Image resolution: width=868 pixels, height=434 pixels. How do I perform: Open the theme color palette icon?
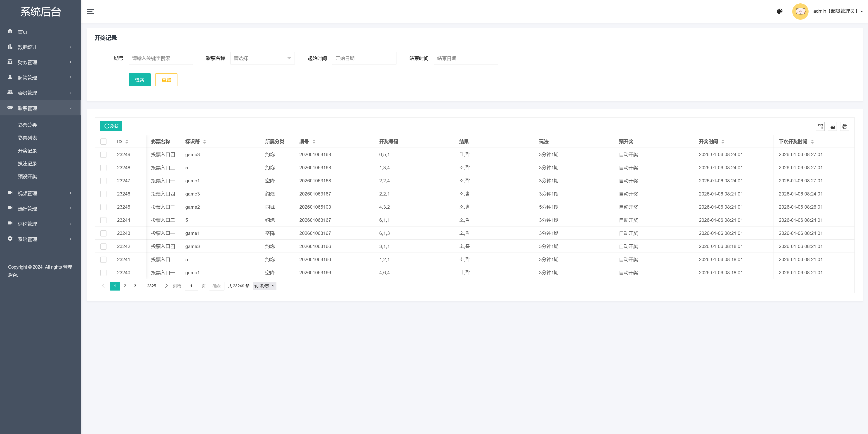[780, 12]
